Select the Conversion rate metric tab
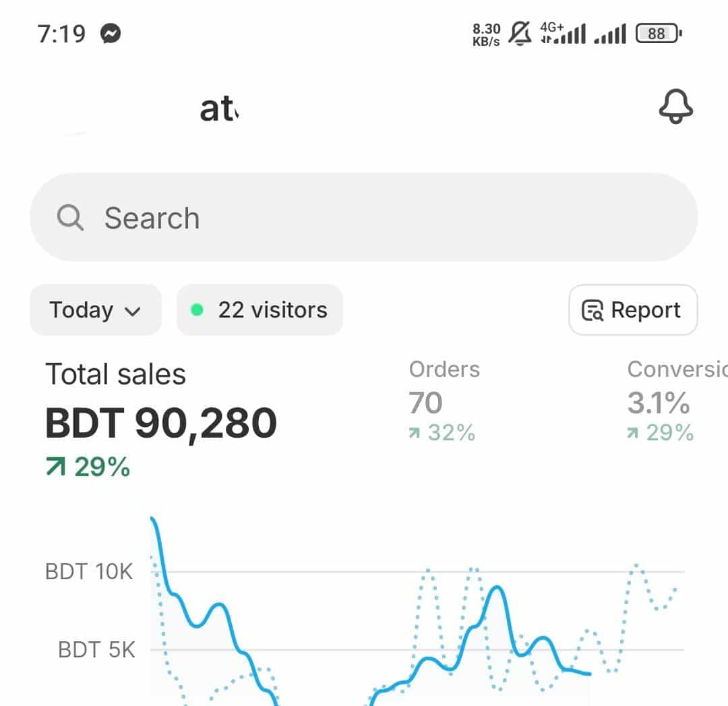This screenshot has width=728, height=706. point(677,401)
